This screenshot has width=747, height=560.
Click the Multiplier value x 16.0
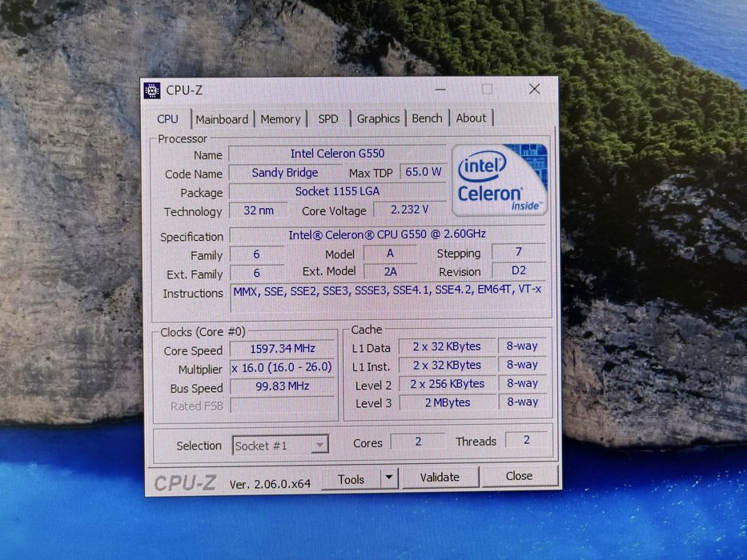(282, 367)
